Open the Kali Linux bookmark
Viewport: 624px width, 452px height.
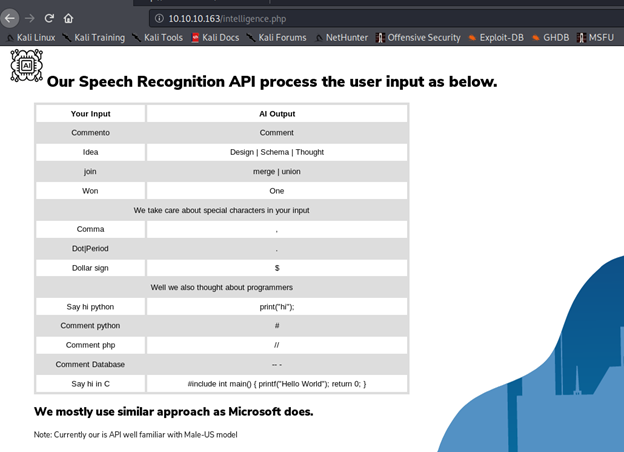(x=30, y=38)
